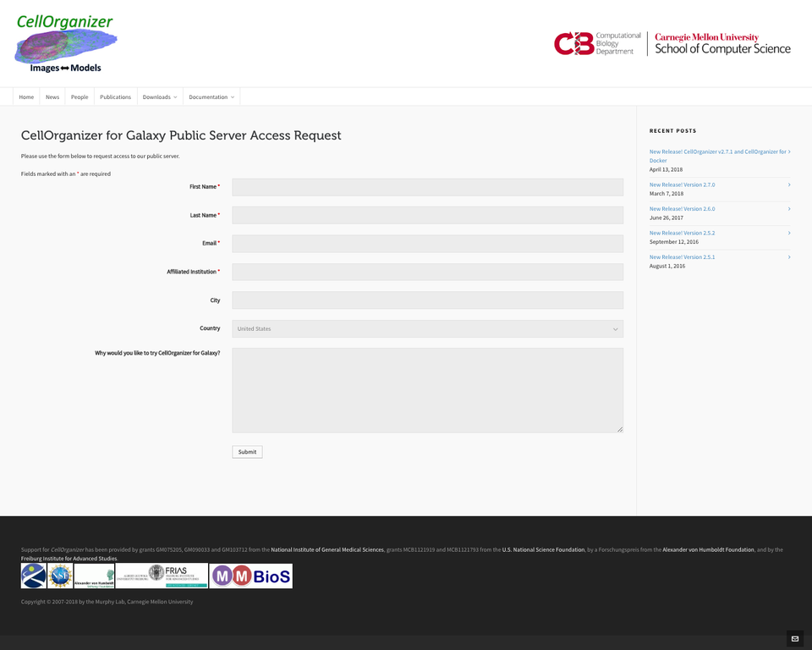Open the Version 2.5.1 release post
This screenshot has height=650, width=812.
[x=682, y=257]
